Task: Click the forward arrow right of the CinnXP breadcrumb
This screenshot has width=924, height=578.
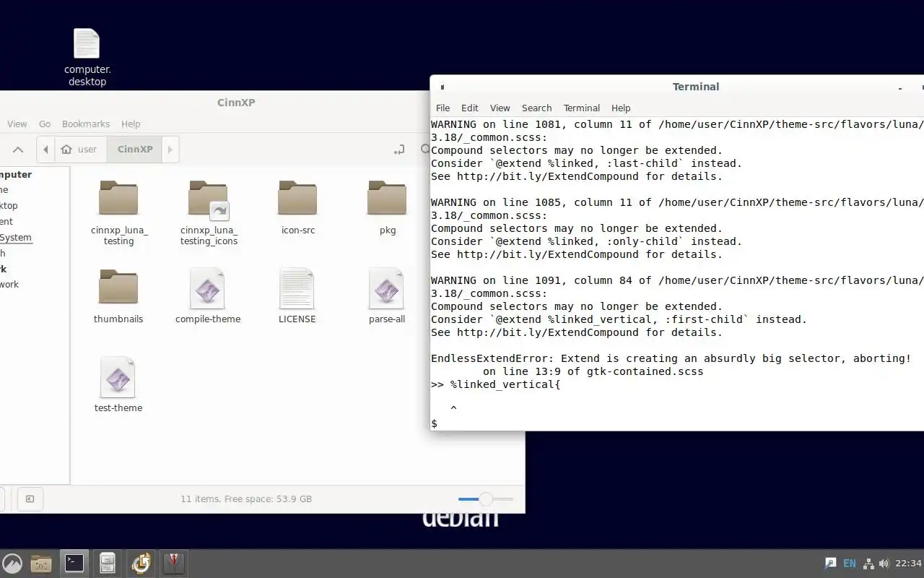Action: [x=170, y=150]
